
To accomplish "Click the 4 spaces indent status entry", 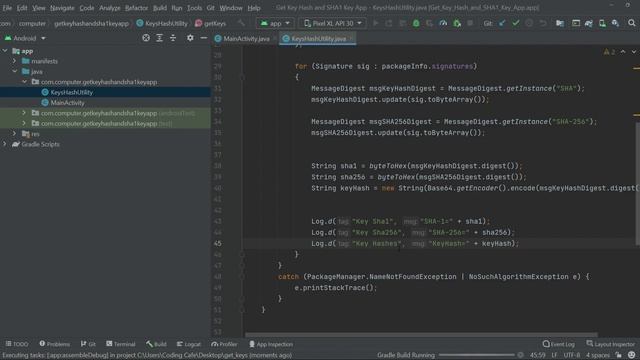I will pos(598,355).
